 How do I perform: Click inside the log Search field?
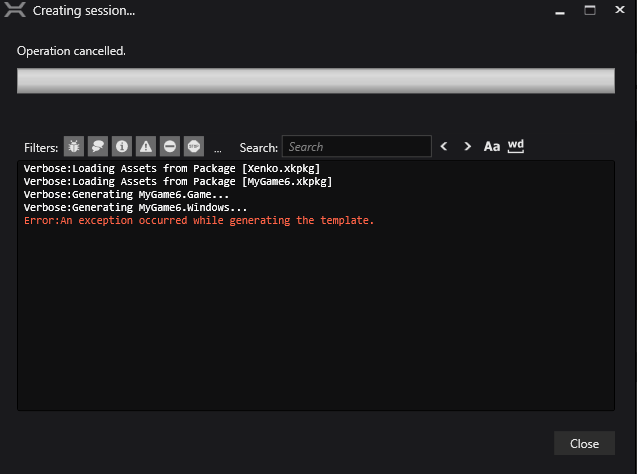[x=357, y=146]
